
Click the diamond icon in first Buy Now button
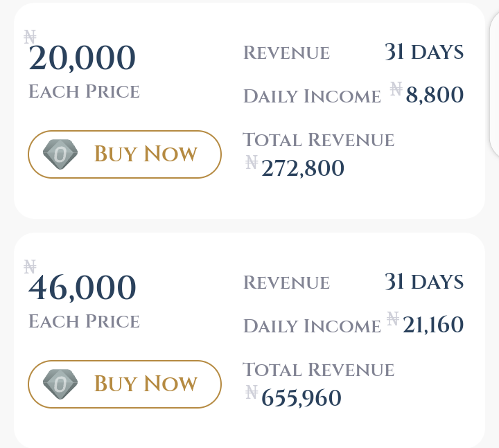click(60, 154)
